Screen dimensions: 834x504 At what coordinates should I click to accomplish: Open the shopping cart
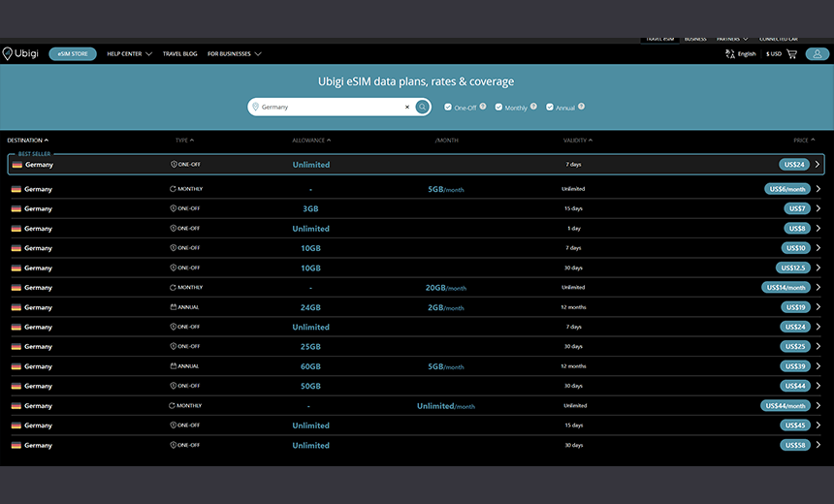791,53
